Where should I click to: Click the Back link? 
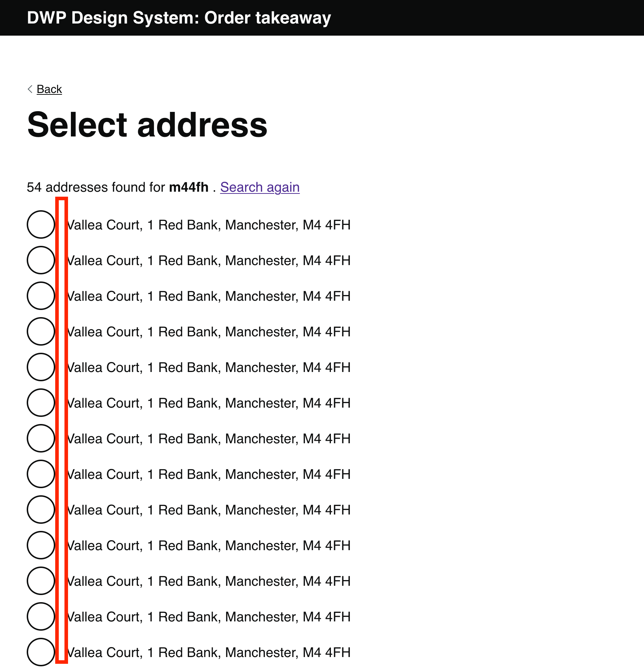click(x=49, y=89)
